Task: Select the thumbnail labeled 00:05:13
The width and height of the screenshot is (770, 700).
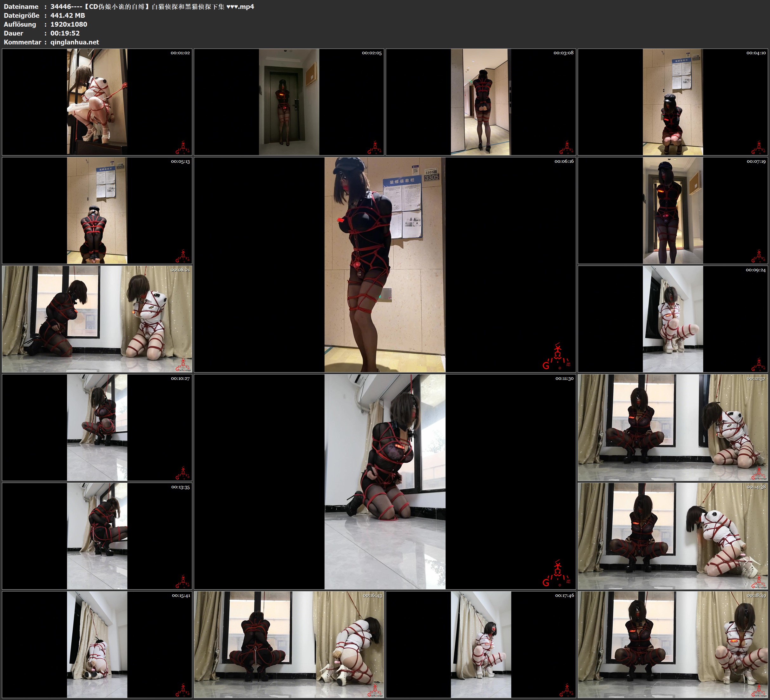Action: (x=97, y=210)
